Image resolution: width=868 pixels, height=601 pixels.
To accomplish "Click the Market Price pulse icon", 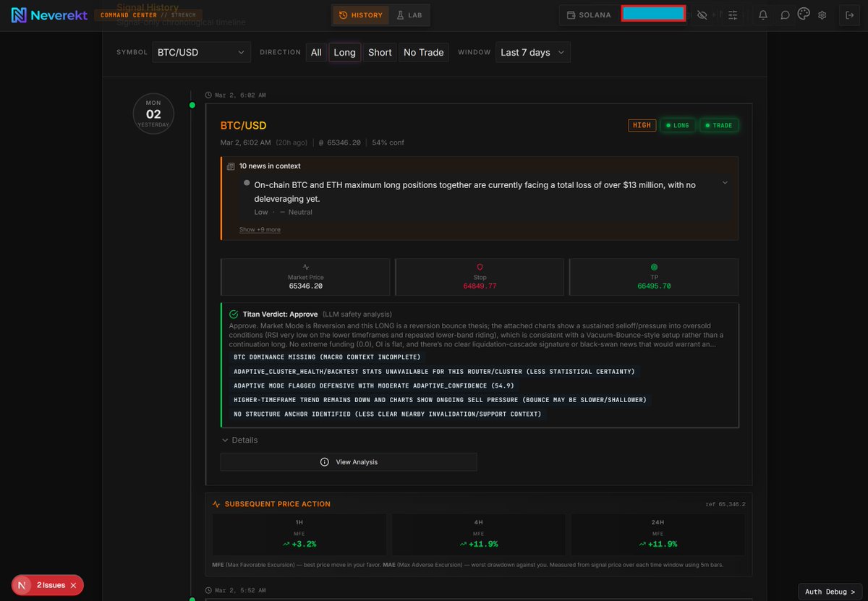I will tap(305, 267).
